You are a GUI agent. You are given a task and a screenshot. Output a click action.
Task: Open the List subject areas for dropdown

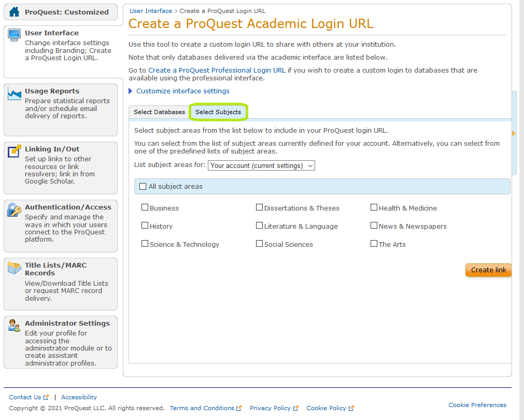261,165
